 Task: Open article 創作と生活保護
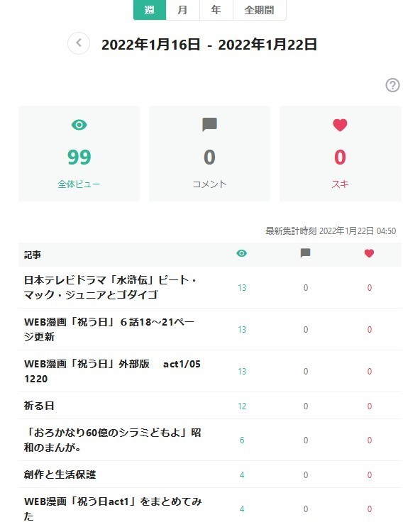click(x=60, y=475)
